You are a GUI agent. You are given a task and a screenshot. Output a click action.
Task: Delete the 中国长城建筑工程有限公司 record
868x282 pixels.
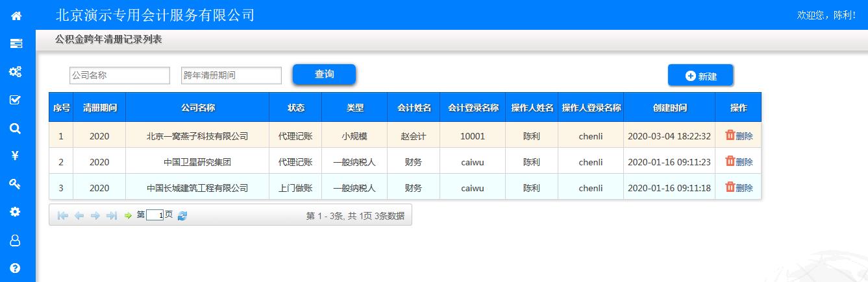pyautogui.click(x=739, y=188)
